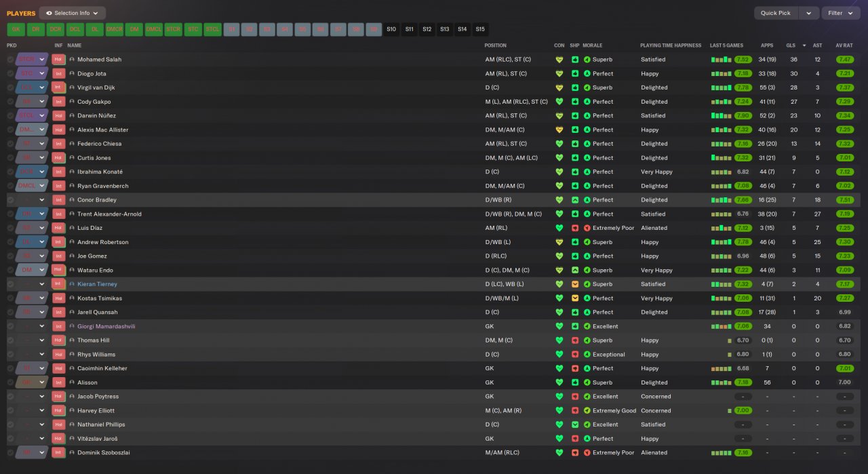
Task: Click the morale icon for Luis Díaz
Action: coord(587,228)
